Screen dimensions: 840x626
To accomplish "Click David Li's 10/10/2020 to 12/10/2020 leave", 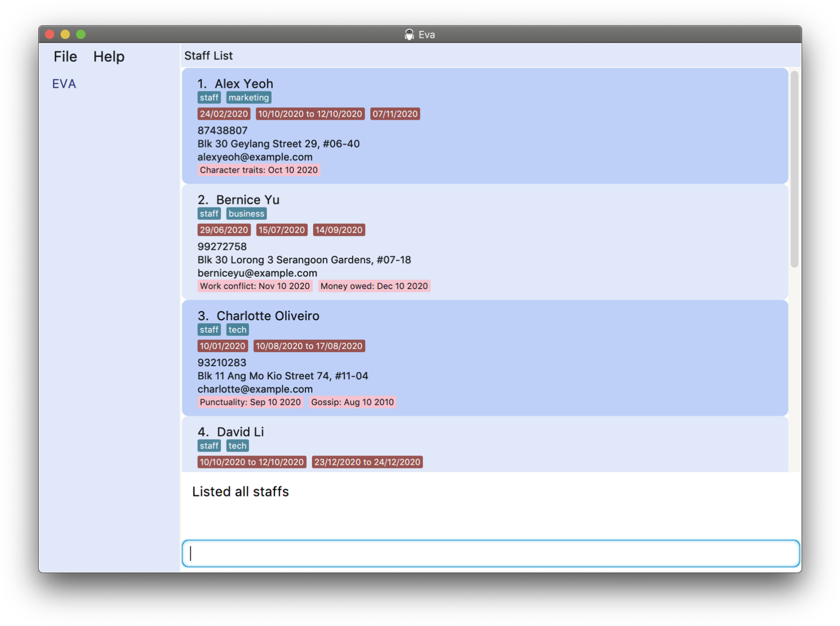I will pyautogui.click(x=252, y=462).
